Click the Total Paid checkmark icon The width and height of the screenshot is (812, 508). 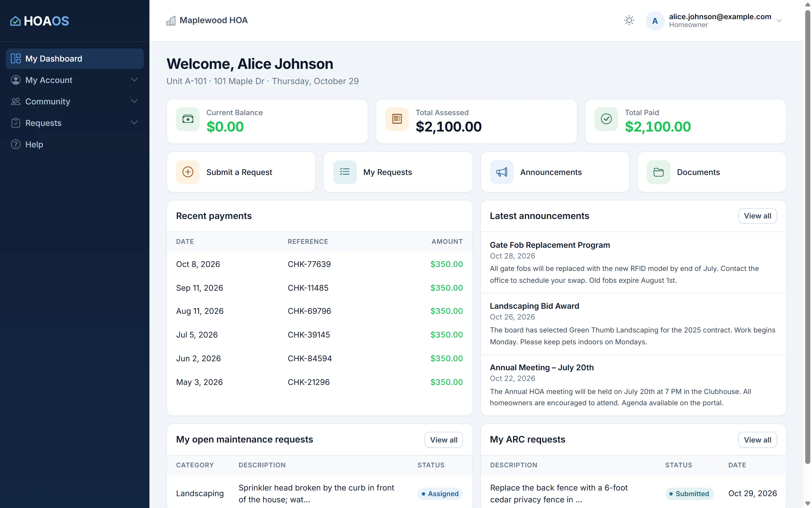[606, 119]
